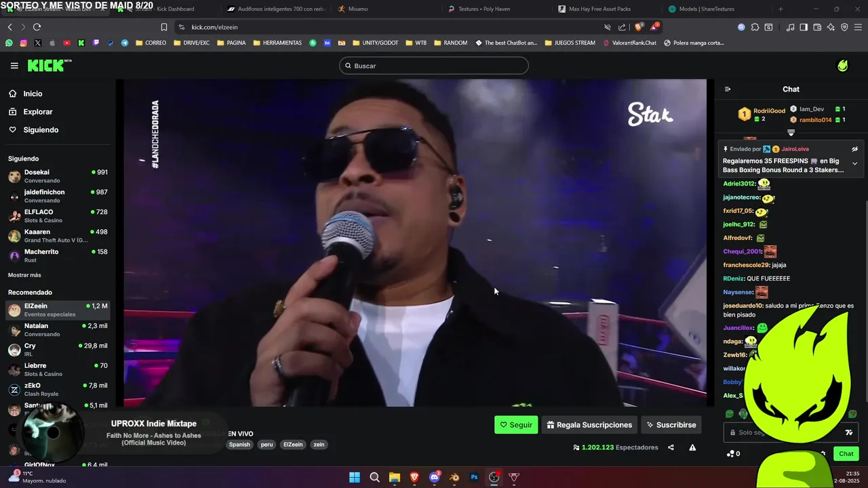Toggle follow with the green Seguir button
The width and height of the screenshot is (868, 488).
516,425
